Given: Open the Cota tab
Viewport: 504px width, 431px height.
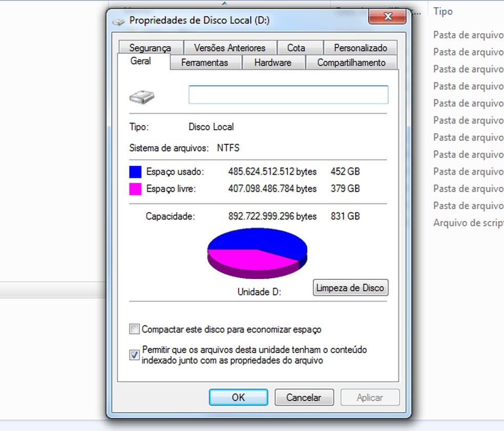Looking at the screenshot, I should point(300,48).
